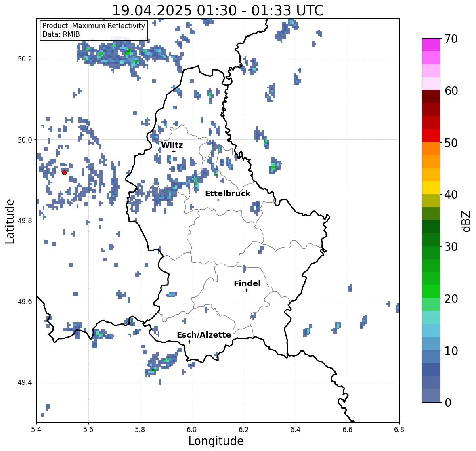Click the 49.6 latitude tick label
Viewport: 476px width, 451px height.
[x=25, y=301]
